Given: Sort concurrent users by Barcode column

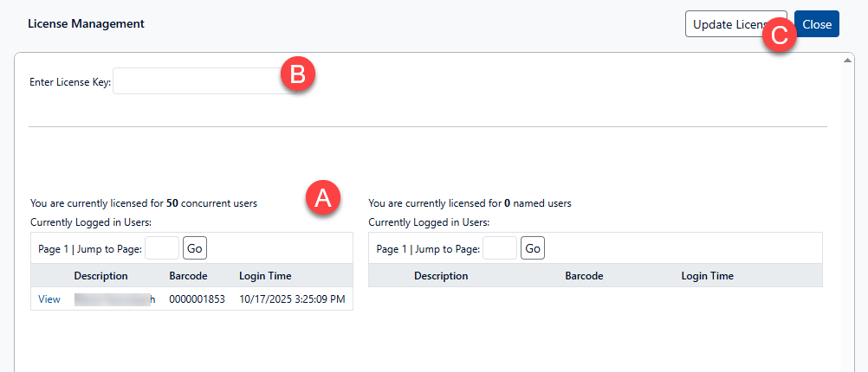Looking at the screenshot, I should coord(188,276).
